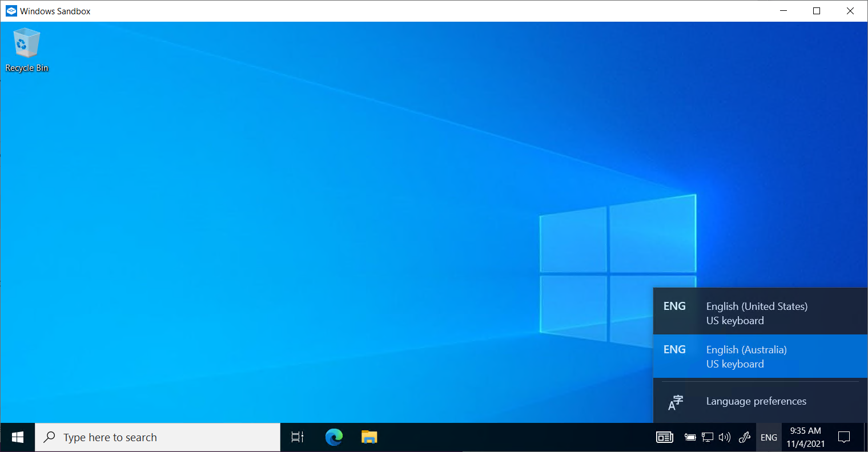Open network settings from the tray
Image resolution: width=868 pixels, height=452 pixels.
pyautogui.click(x=708, y=437)
